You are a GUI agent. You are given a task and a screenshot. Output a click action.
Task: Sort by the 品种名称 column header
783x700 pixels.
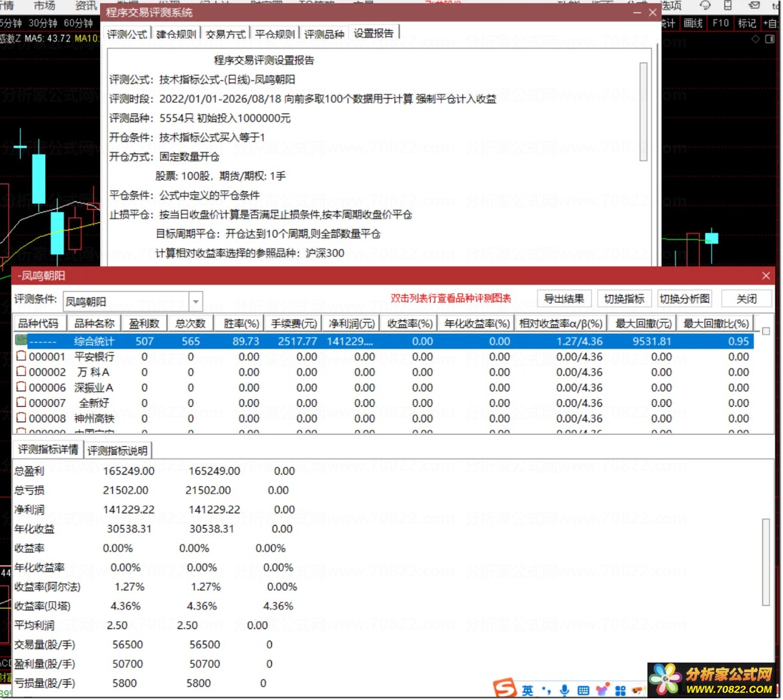94,323
